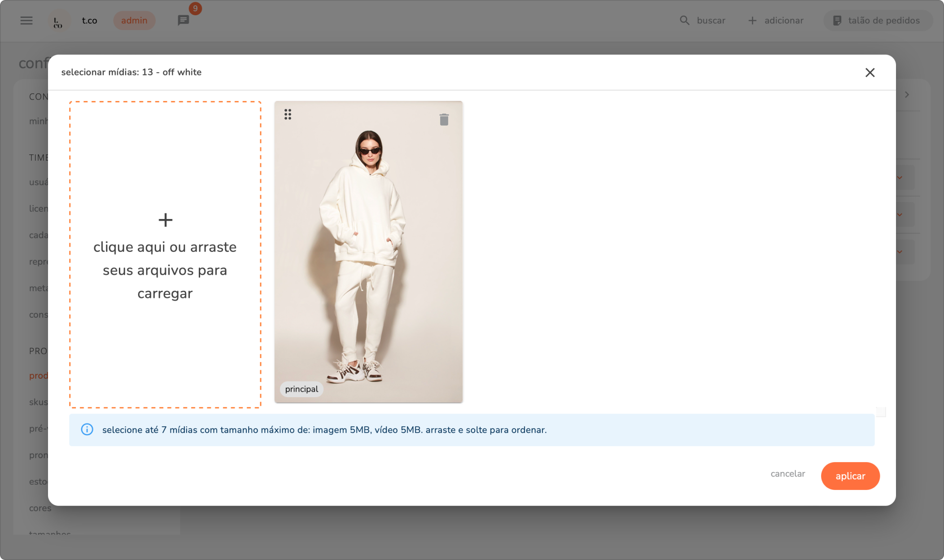
Task: Click the upload plus icon
Action: 165,220
